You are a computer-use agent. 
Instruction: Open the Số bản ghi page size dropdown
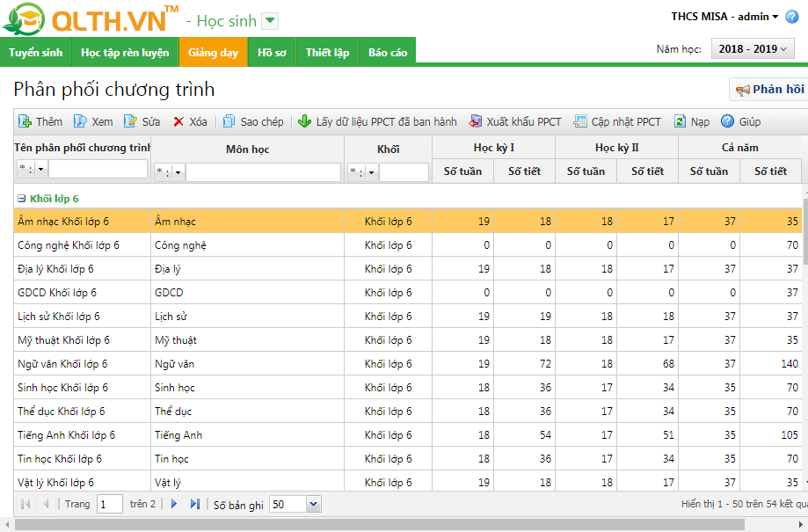314,504
